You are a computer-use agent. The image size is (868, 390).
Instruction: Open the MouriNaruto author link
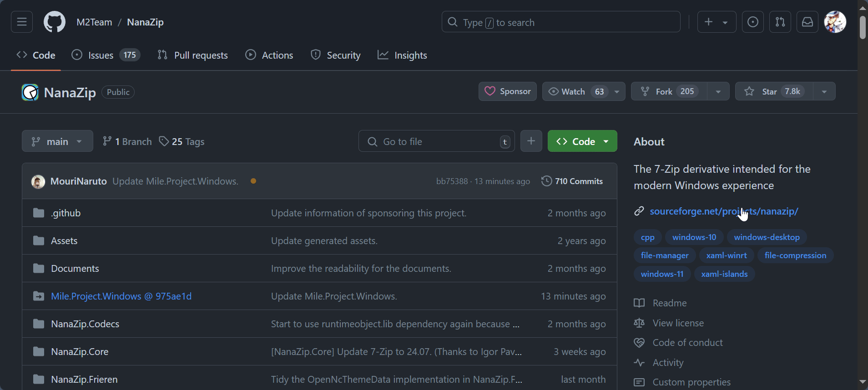coord(79,181)
